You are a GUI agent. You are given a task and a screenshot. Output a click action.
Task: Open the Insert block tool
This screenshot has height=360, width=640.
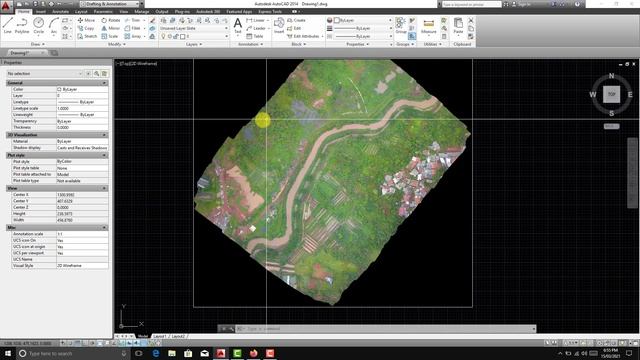(279, 25)
